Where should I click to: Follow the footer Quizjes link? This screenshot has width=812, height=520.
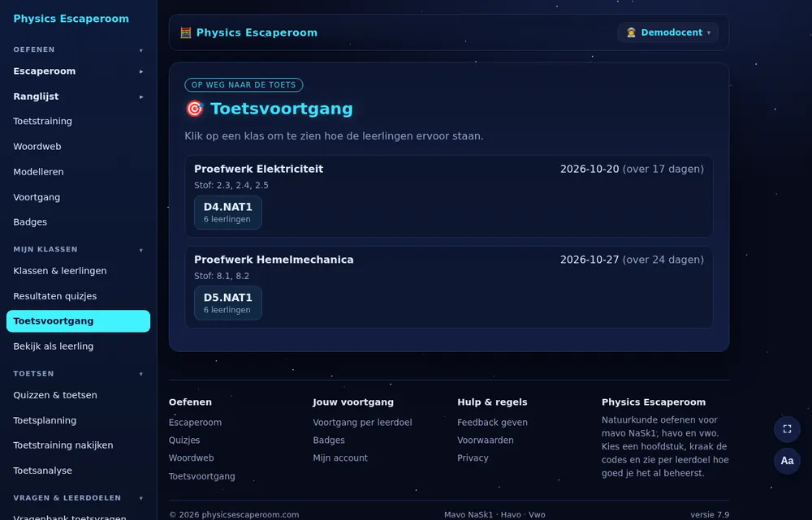184,440
